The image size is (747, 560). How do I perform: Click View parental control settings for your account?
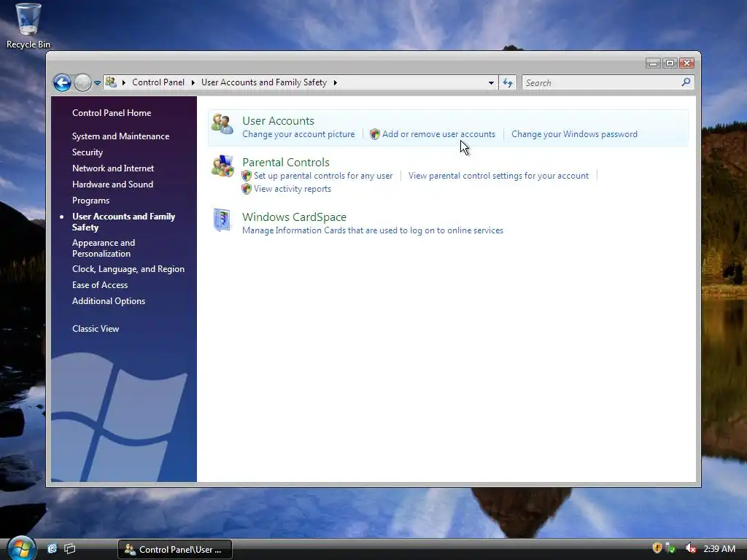(498, 176)
